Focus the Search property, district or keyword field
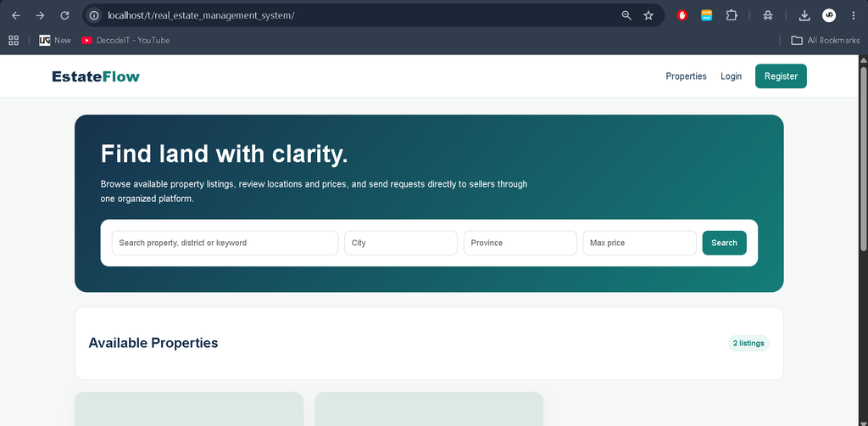The image size is (868, 426). coord(225,243)
